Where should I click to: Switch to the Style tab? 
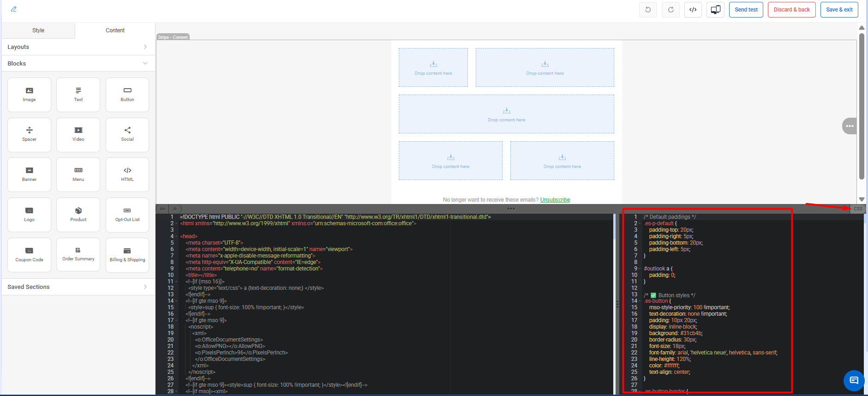click(x=38, y=30)
